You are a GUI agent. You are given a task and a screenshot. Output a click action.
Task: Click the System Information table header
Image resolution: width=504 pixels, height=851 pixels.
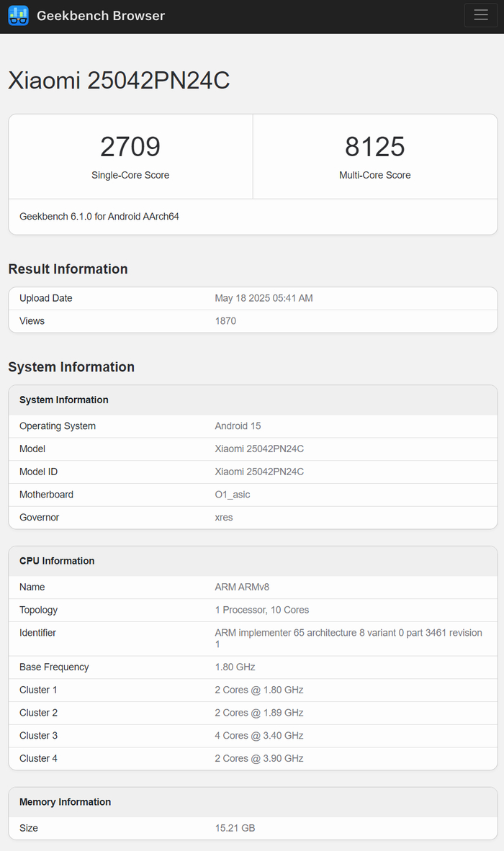pos(64,400)
